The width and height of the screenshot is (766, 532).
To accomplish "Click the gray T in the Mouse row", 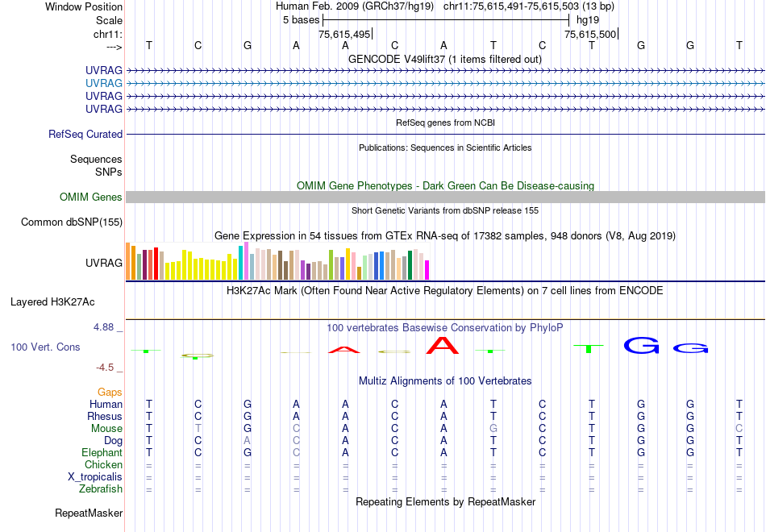I will coord(198,429).
